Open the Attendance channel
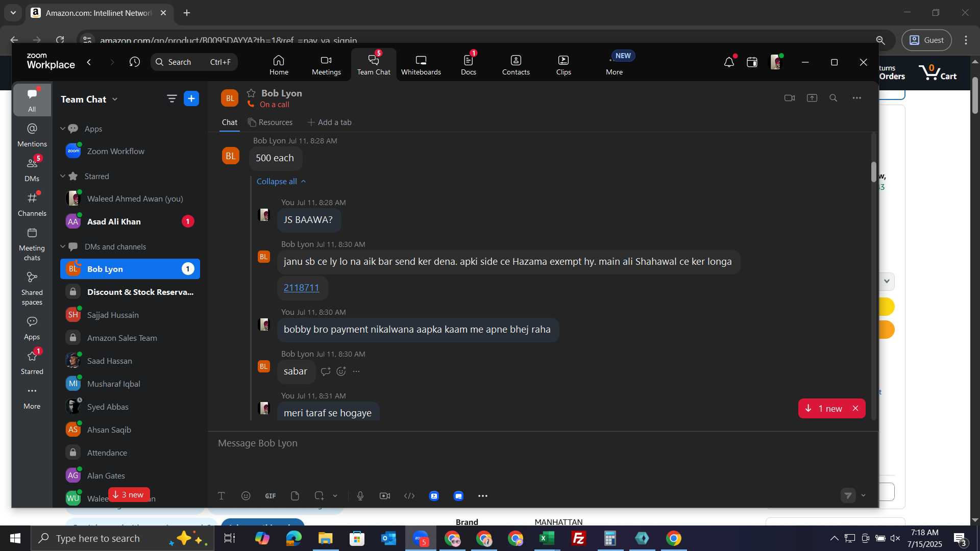Screen dimensions: 980x551 click(x=130, y=453)
